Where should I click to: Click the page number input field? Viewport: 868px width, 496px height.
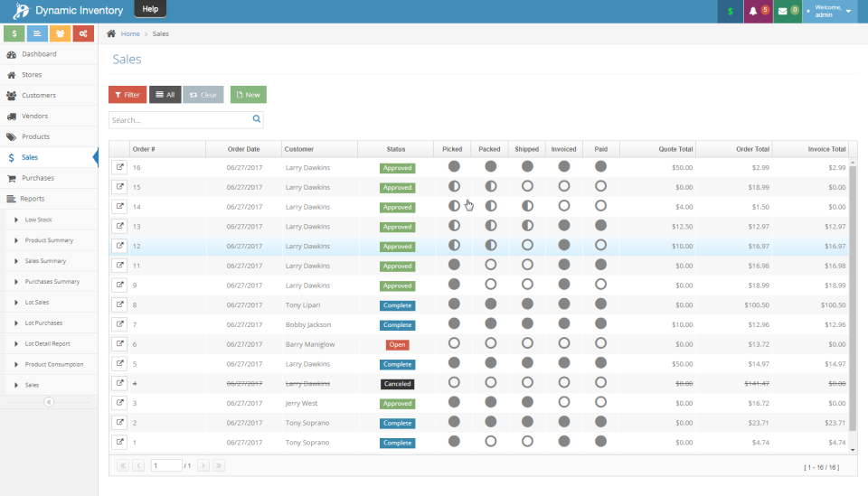pos(166,465)
